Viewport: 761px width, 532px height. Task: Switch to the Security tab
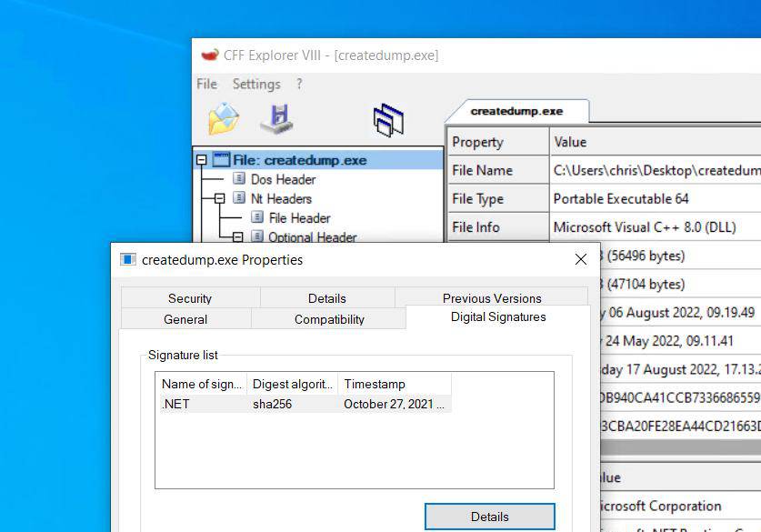[x=189, y=298]
